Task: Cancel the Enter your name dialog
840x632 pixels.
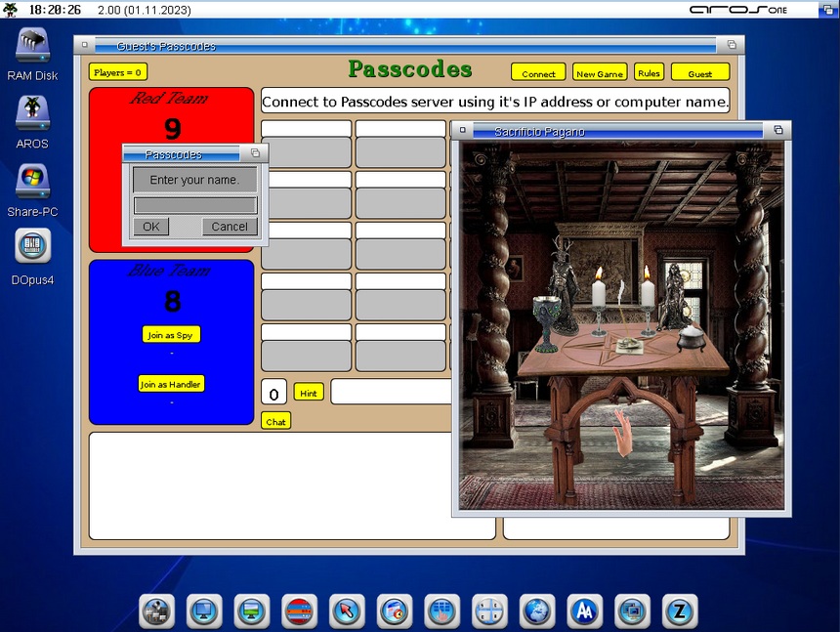Action: point(230,227)
